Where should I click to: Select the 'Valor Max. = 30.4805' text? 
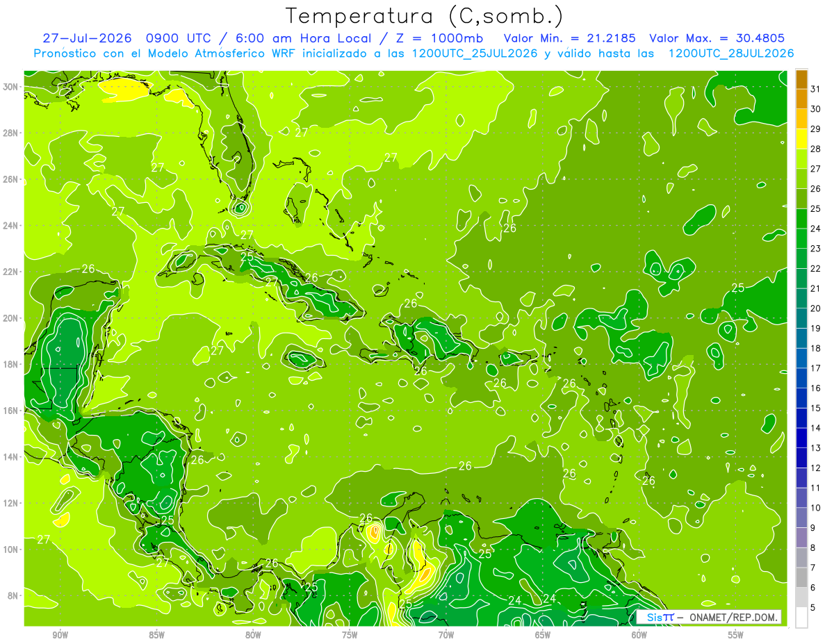click(717, 38)
